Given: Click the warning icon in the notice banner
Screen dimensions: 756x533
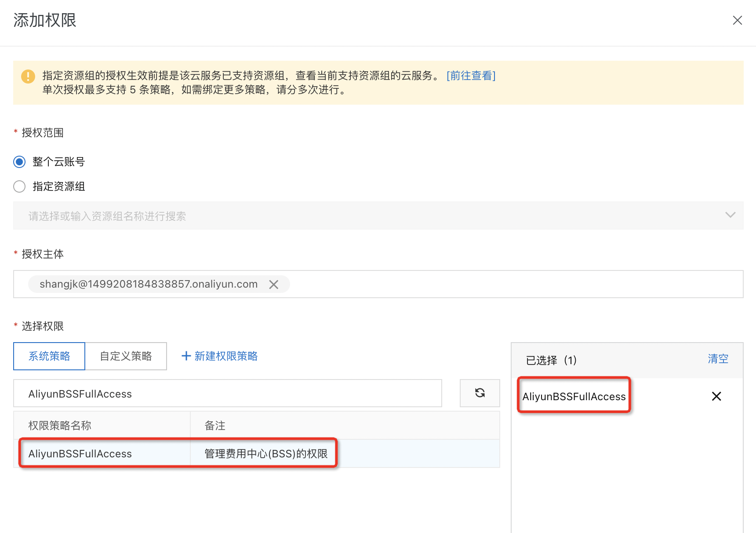Looking at the screenshot, I should [28, 77].
